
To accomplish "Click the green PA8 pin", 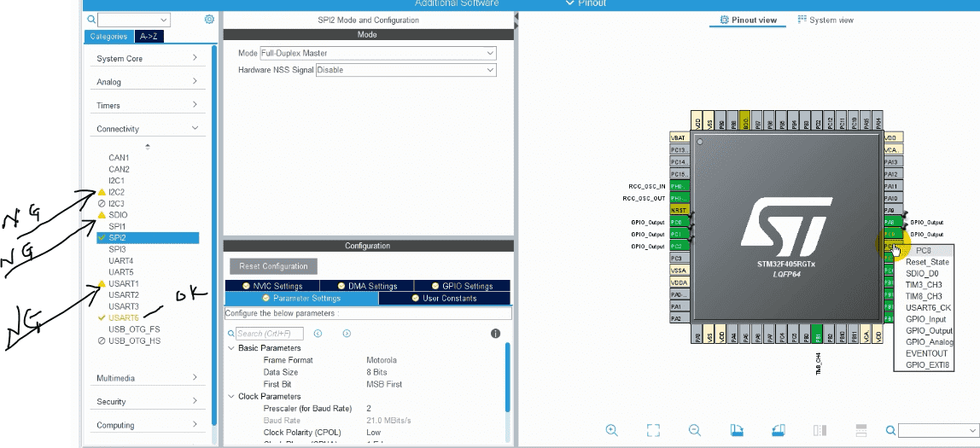I will 893,222.
